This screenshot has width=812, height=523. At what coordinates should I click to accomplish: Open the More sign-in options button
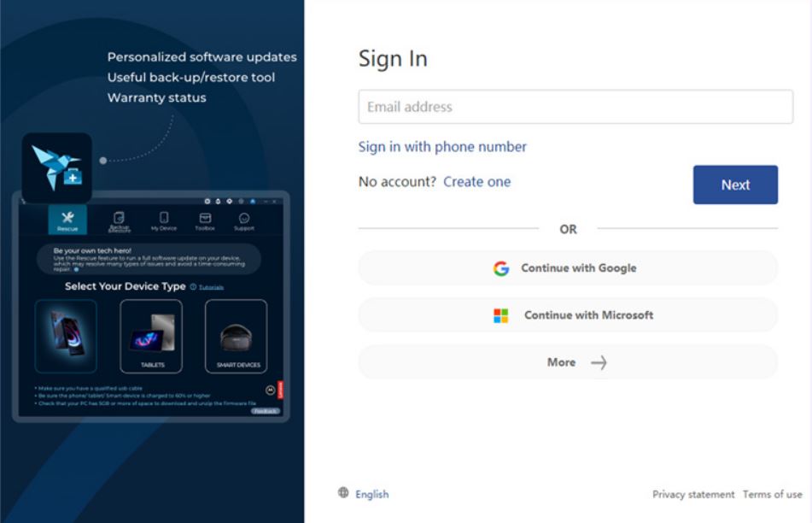[568, 362]
